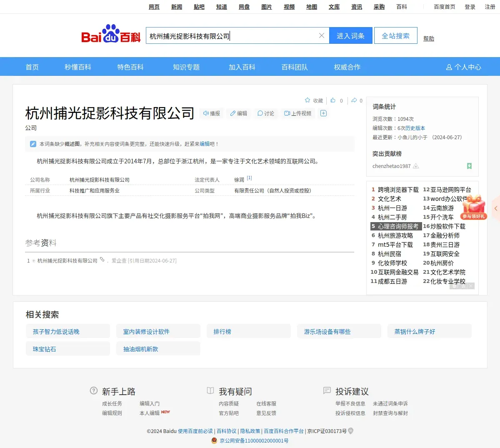Open 百度首页 link

445,7
